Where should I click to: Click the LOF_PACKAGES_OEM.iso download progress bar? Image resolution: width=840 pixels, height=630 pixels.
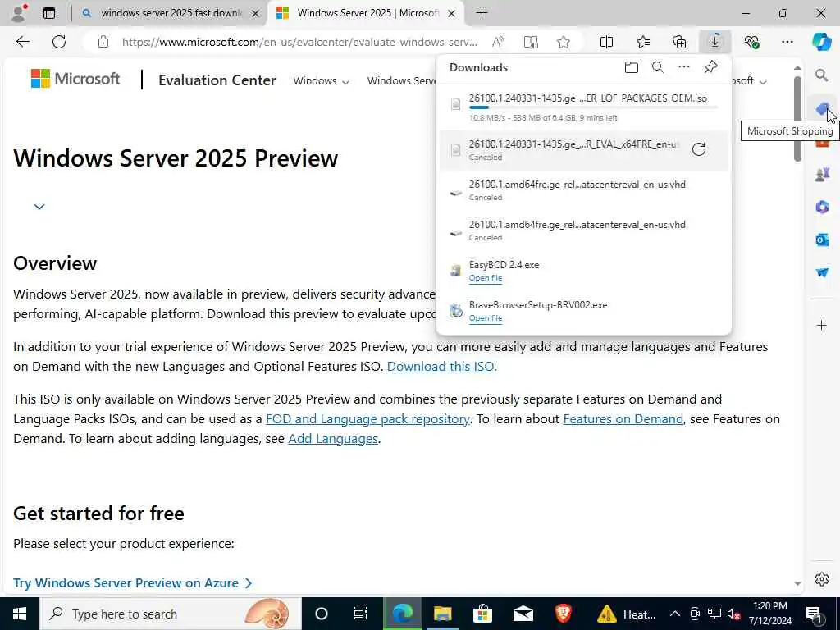coord(593,107)
